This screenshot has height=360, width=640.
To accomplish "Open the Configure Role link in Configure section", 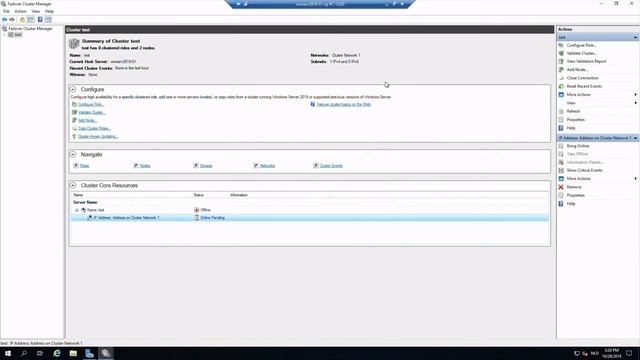I will 91,104.
